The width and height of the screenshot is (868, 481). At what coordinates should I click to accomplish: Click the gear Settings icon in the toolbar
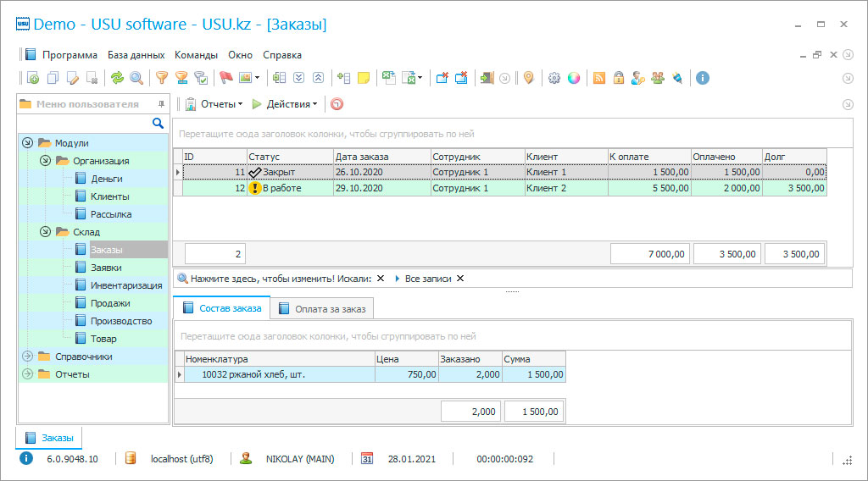[x=554, y=78]
